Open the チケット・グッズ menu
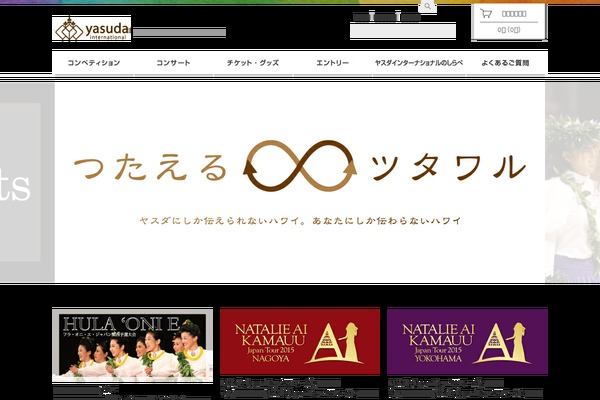The width and height of the screenshot is (600, 400). pyautogui.click(x=253, y=63)
